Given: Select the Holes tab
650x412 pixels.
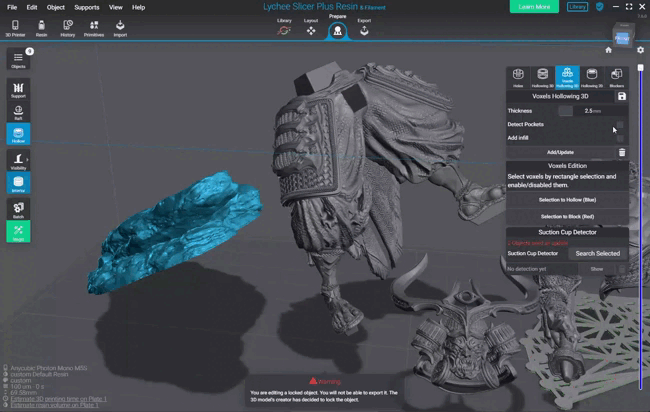Looking at the screenshot, I should pyautogui.click(x=518, y=78).
